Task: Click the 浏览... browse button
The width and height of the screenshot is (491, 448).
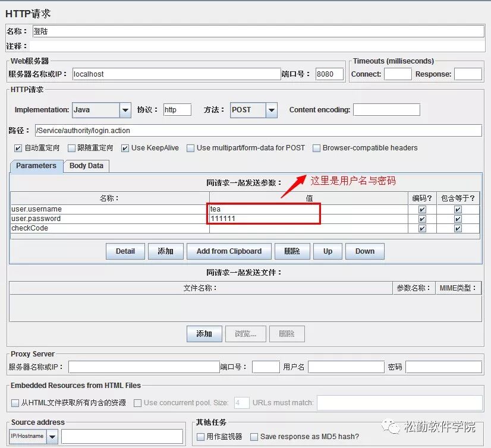Action: pos(245,334)
